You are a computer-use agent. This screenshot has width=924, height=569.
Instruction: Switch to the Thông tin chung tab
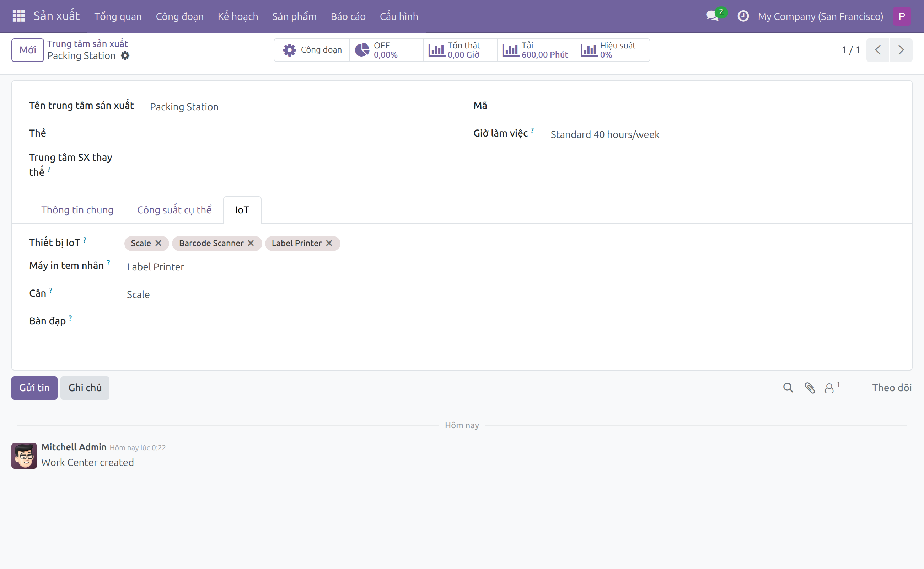point(77,209)
